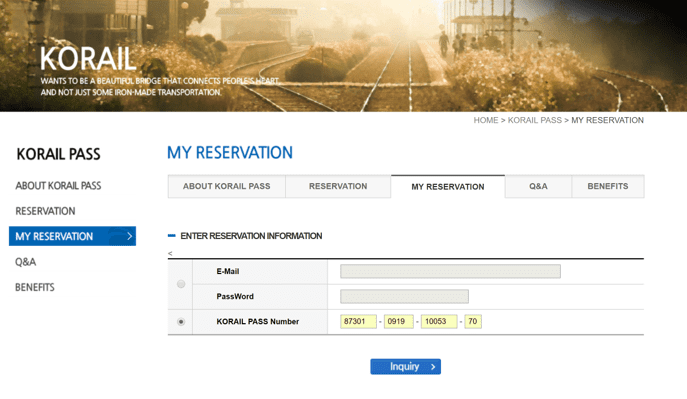Switch to the RESERVATION tab

tap(338, 186)
